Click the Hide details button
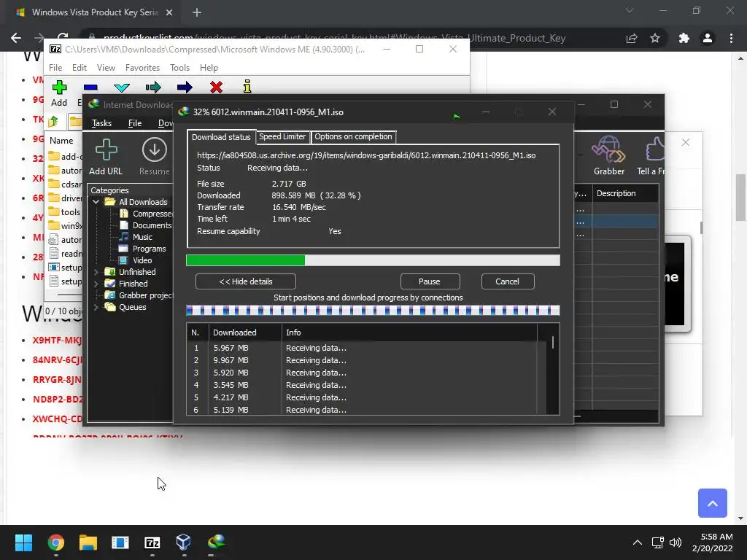Viewport: 747px width, 560px height. click(245, 281)
